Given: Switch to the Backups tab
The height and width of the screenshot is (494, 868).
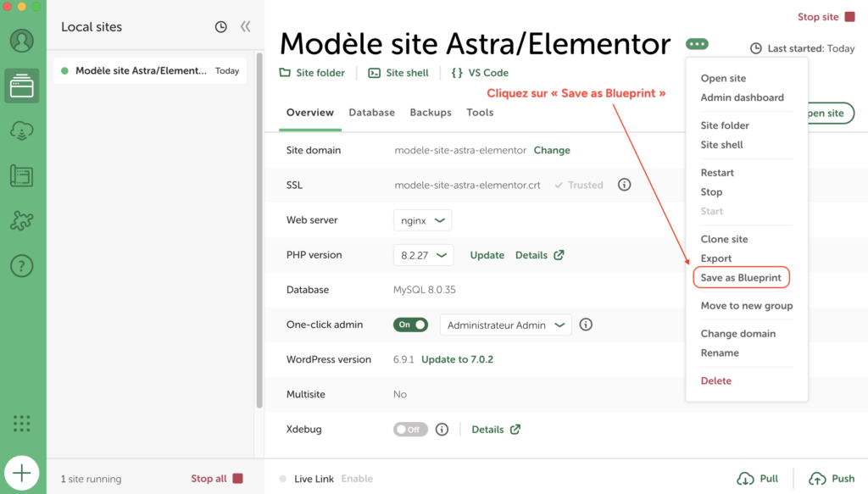Looking at the screenshot, I should click(x=431, y=113).
